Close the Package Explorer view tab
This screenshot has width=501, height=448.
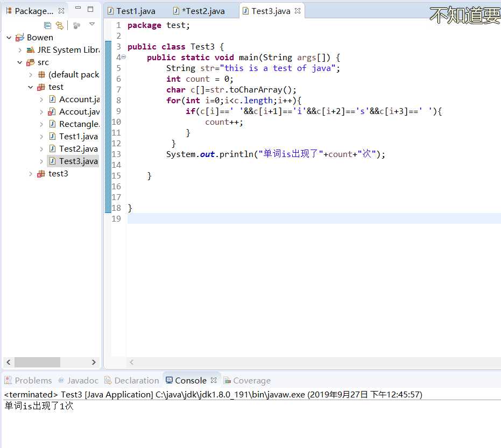point(61,11)
